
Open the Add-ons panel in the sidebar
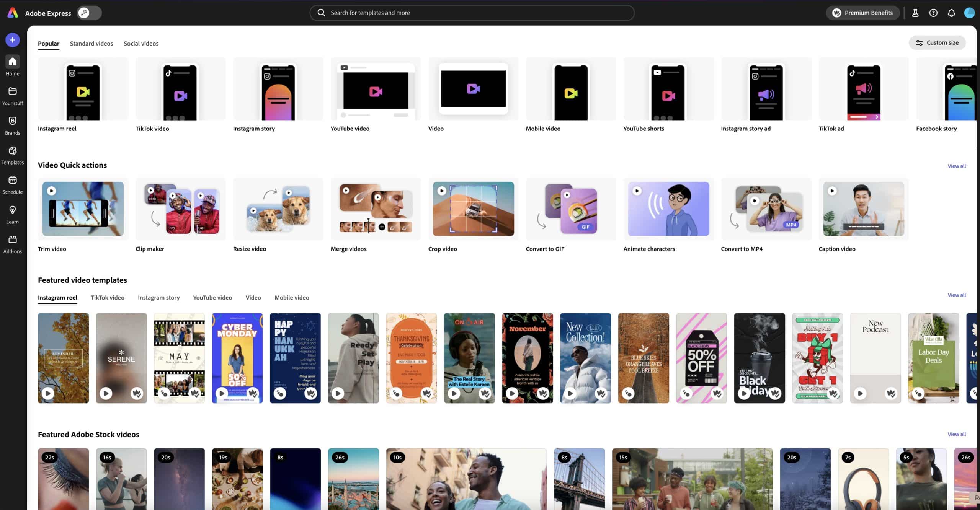12,244
